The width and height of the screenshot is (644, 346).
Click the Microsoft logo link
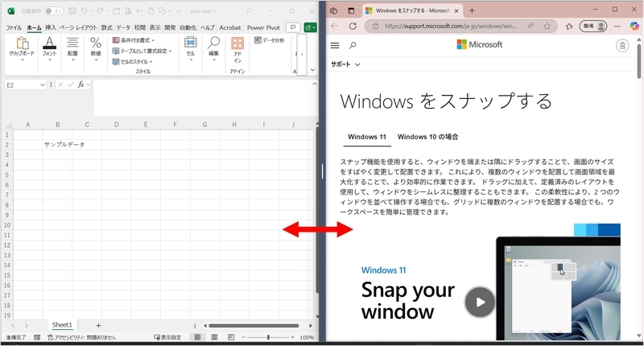(479, 44)
